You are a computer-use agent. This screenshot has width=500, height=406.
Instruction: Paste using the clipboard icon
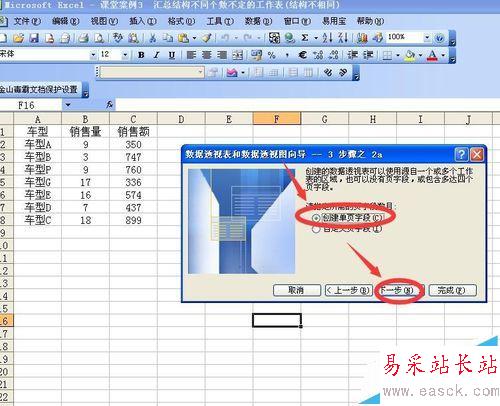tap(183, 38)
